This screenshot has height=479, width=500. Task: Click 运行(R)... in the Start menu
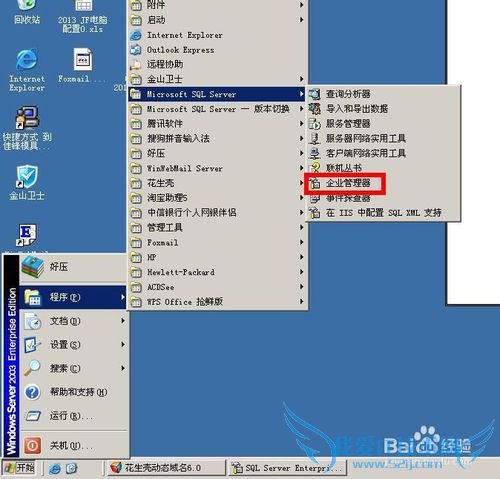point(73,416)
